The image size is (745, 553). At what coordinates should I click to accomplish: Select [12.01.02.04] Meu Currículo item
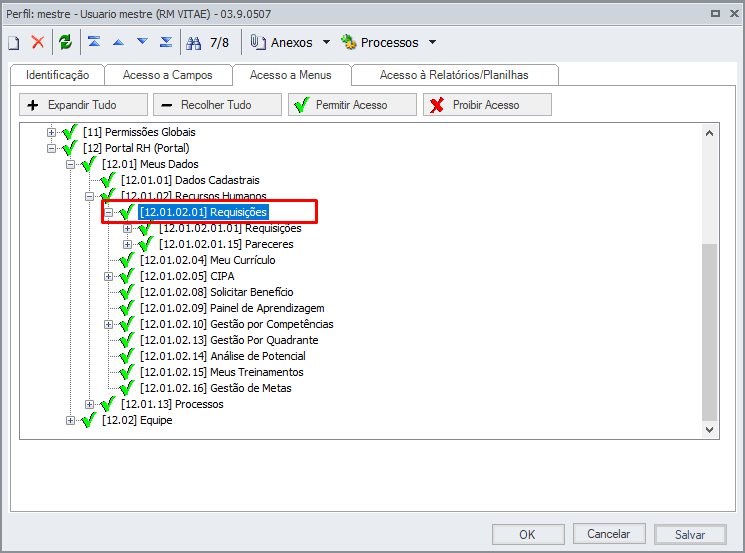coord(208,260)
